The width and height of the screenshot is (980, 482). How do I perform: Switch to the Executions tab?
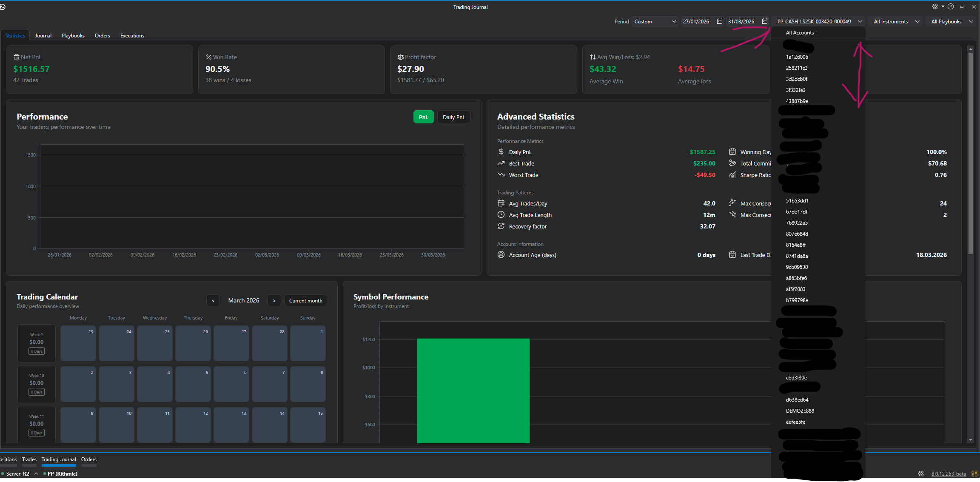coord(132,36)
